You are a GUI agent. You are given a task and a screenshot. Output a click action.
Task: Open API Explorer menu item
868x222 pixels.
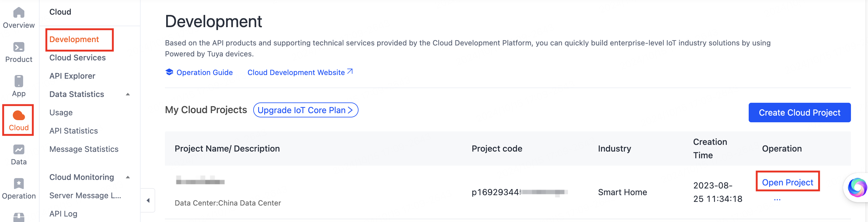coord(72,76)
